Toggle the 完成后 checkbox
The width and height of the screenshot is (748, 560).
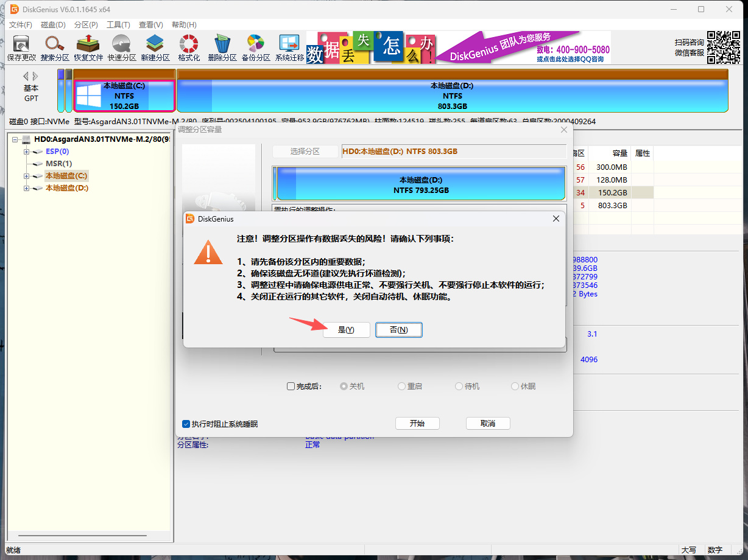point(291,387)
